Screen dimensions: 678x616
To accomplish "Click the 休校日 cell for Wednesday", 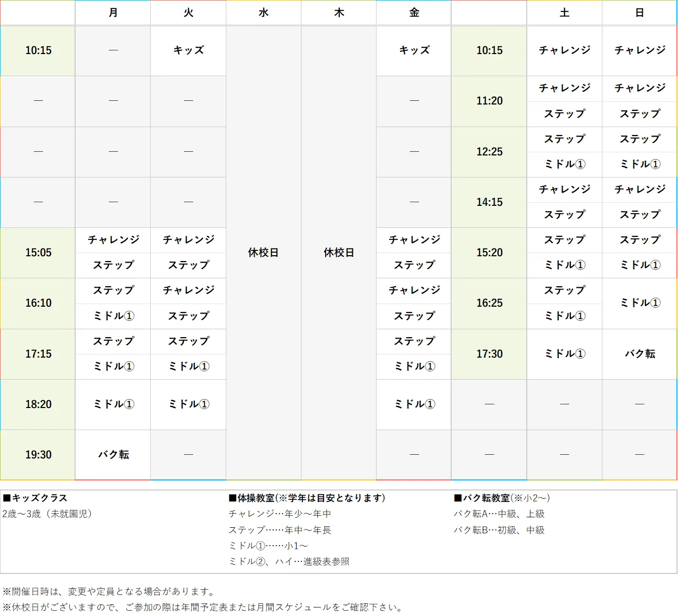I will click(x=263, y=253).
